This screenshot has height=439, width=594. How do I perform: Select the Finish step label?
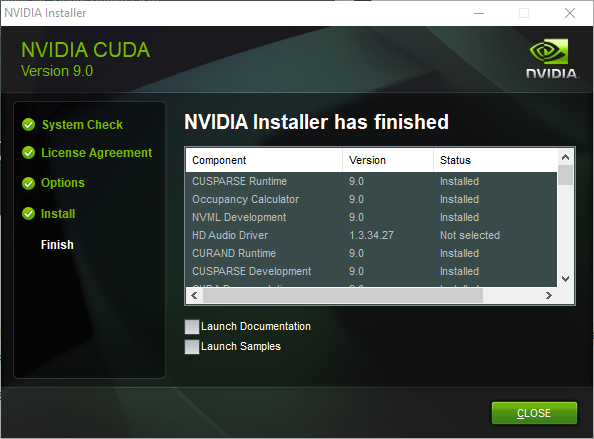[57, 245]
